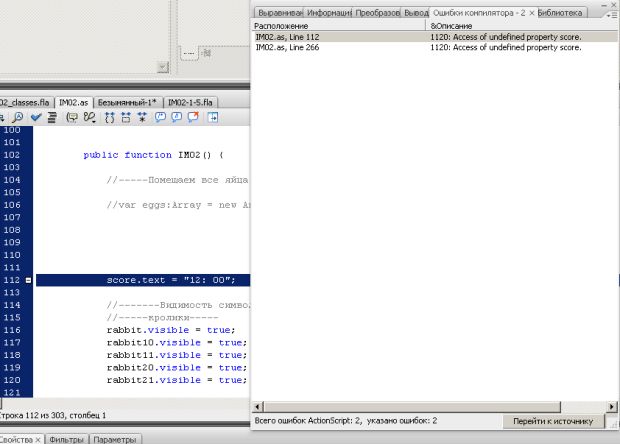The width and height of the screenshot is (620, 444).
Task: Click the rabbit10.visible = true line
Action: pos(177,342)
